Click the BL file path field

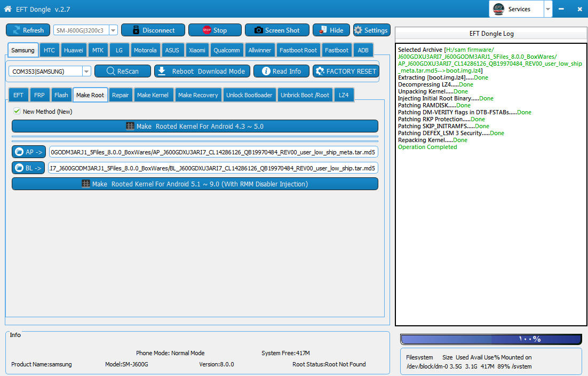click(213, 168)
